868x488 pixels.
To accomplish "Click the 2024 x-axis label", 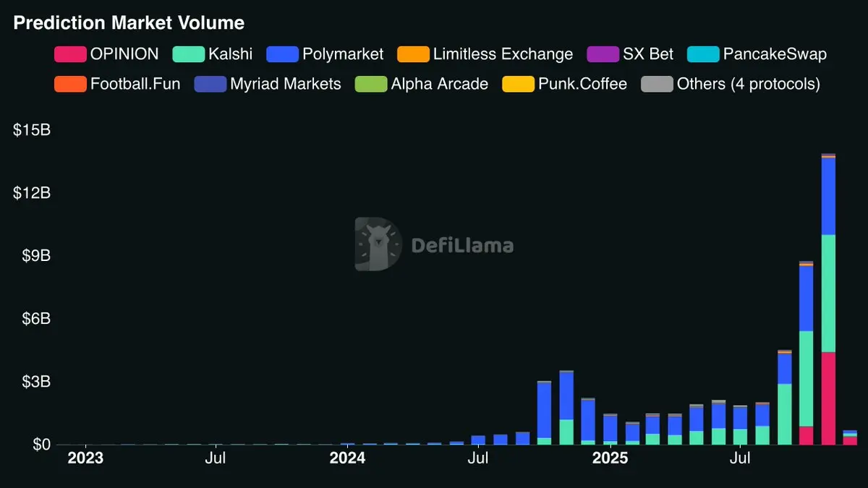I will (x=347, y=458).
